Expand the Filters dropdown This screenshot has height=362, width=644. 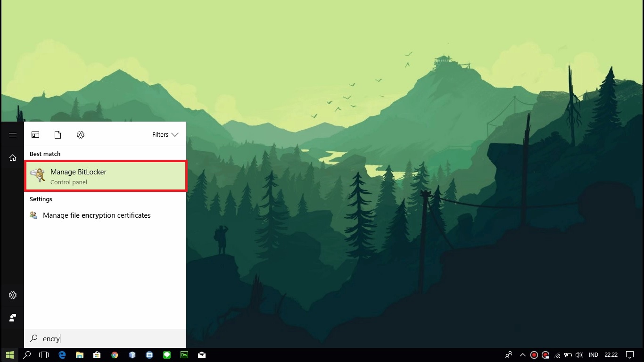(165, 135)
